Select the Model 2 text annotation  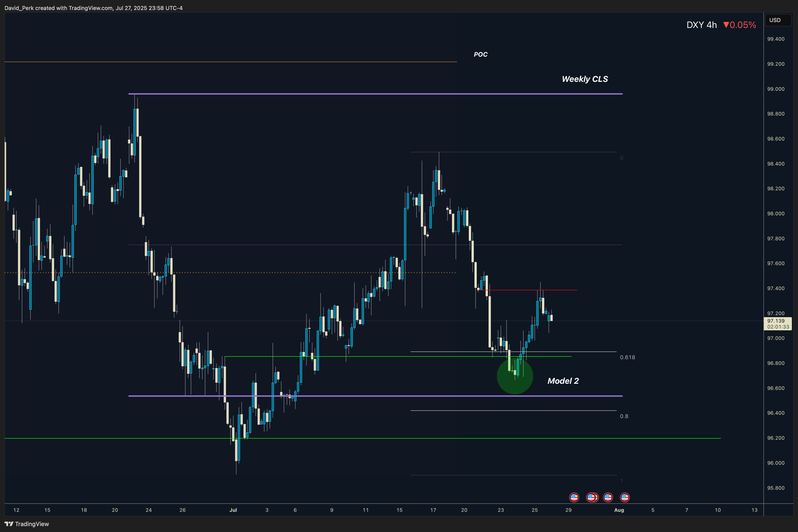tap(563, 381)
